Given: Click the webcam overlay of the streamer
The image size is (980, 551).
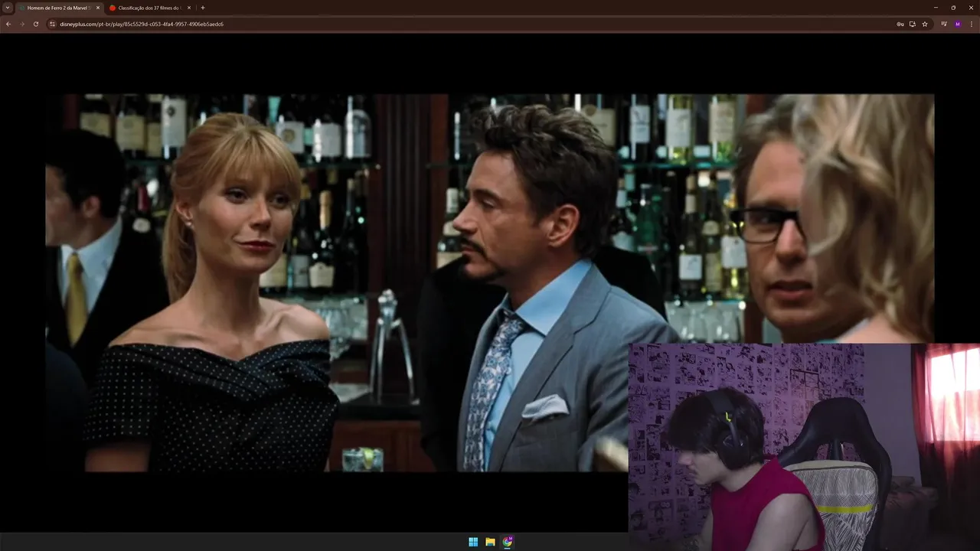Looking at the screenshot, I should [x=804, y=447].
